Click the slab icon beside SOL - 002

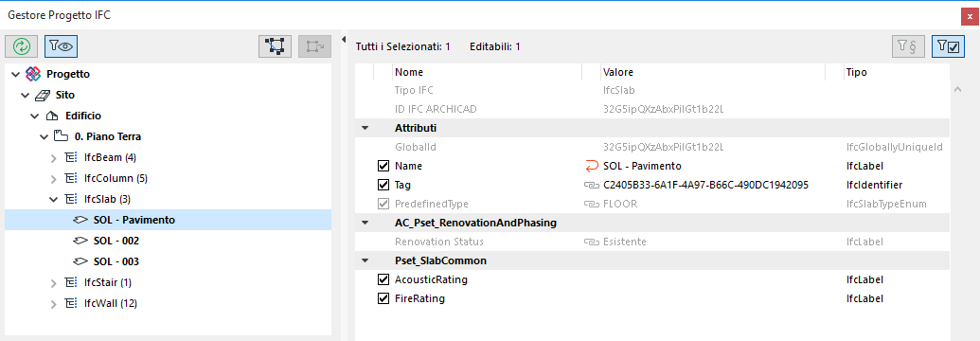[80, 241]
